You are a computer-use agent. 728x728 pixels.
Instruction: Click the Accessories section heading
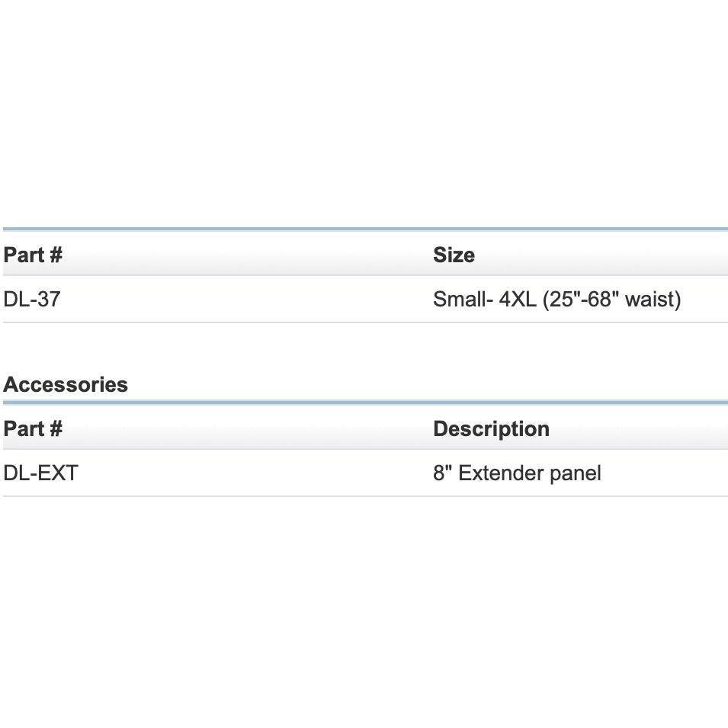tap(66, 385)
